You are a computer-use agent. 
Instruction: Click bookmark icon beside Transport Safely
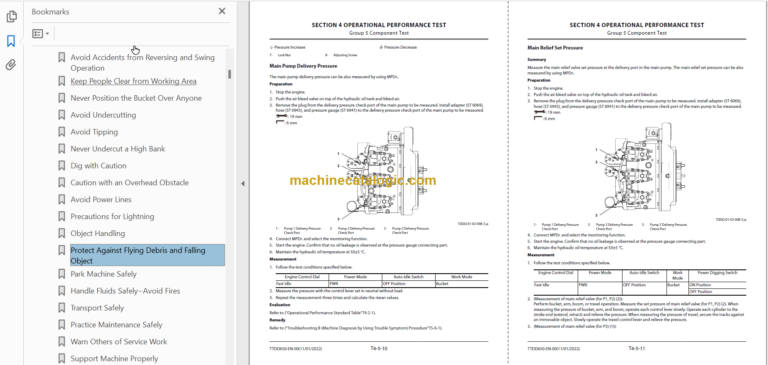pyautogui.click(x=61, y=308)
